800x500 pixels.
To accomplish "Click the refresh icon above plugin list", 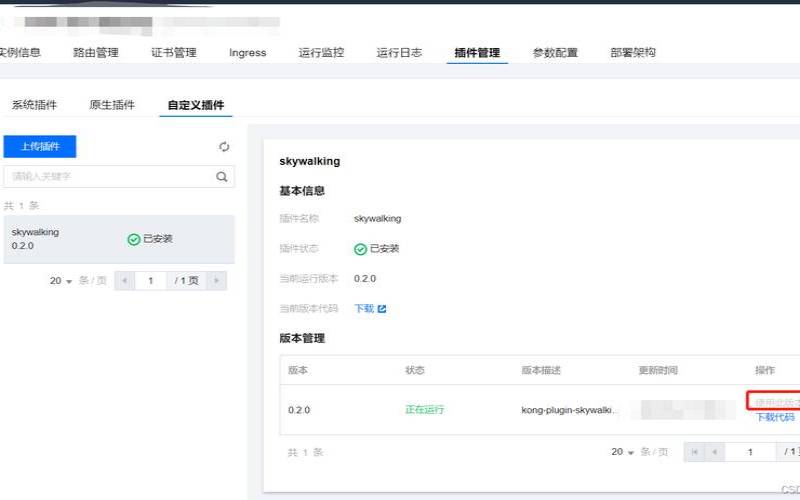I will [x=224, y=147].
